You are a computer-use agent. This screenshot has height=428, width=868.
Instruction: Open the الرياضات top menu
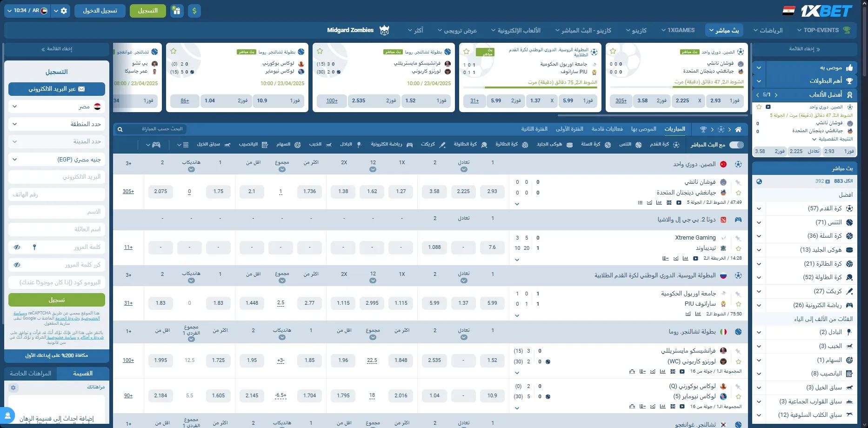(768, 30)
